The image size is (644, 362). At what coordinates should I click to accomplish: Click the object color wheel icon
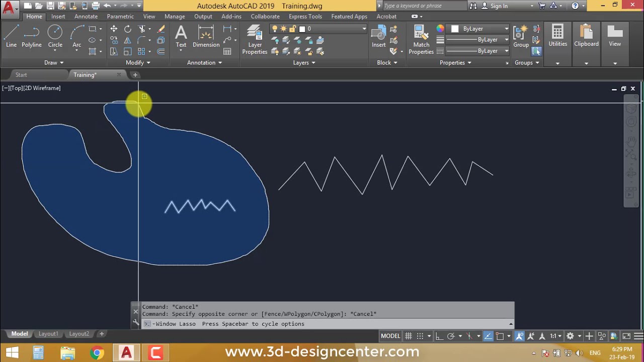coord(440,29)
